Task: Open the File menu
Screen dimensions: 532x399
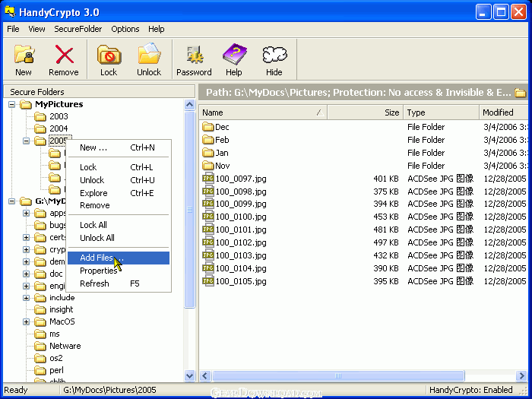Action: point(13,29)
